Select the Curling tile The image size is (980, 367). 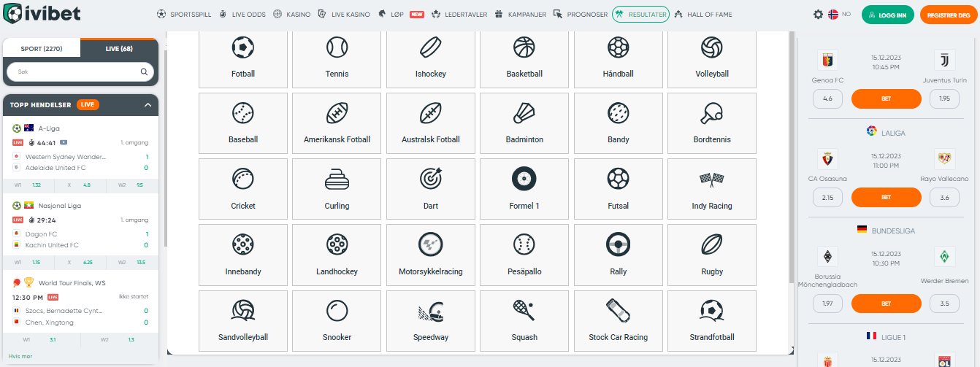337,190
